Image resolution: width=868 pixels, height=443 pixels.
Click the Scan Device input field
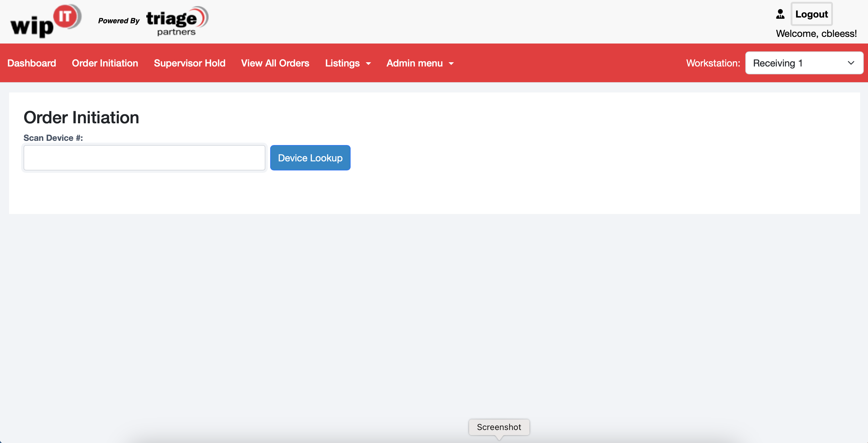point(144,157)
